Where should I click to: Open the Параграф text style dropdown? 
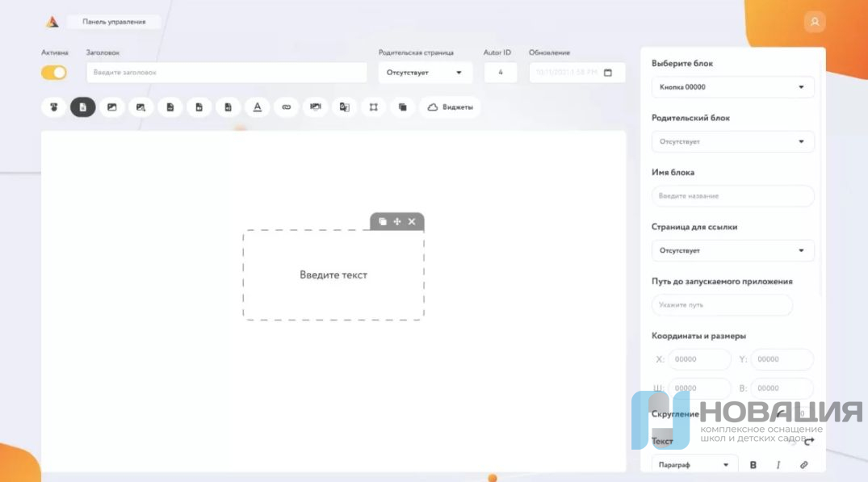point(694,465)
